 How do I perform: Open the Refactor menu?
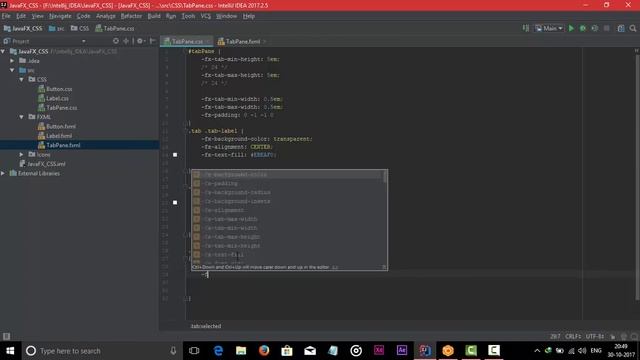[x=131, y=16]
